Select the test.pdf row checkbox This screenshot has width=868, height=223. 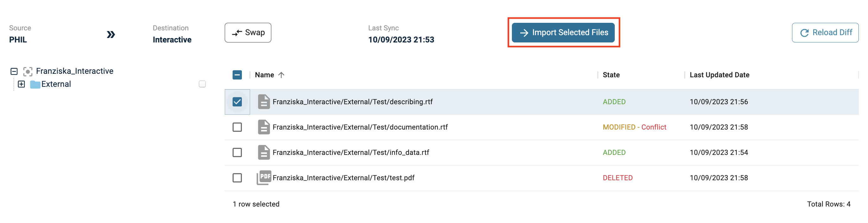[237, 178]
